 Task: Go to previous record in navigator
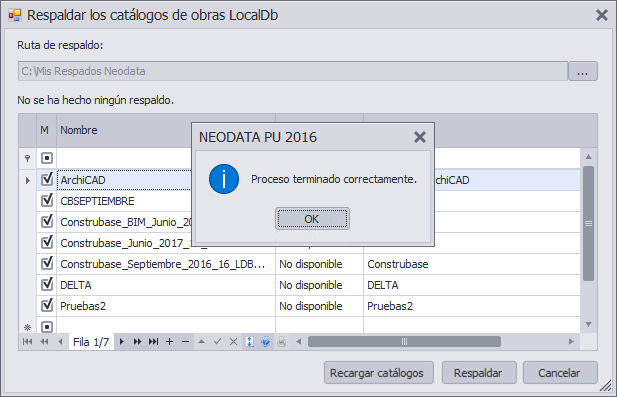point(60,342)
